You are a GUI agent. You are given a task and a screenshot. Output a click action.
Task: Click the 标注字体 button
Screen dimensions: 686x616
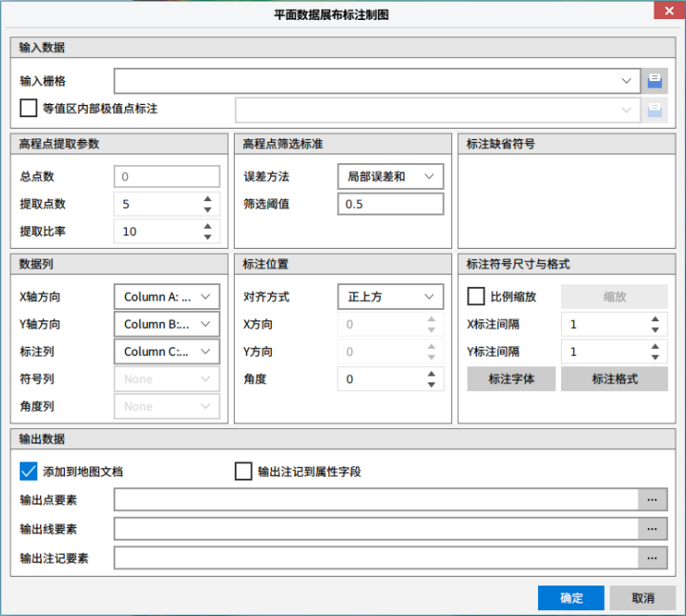[x=511, y=379]
